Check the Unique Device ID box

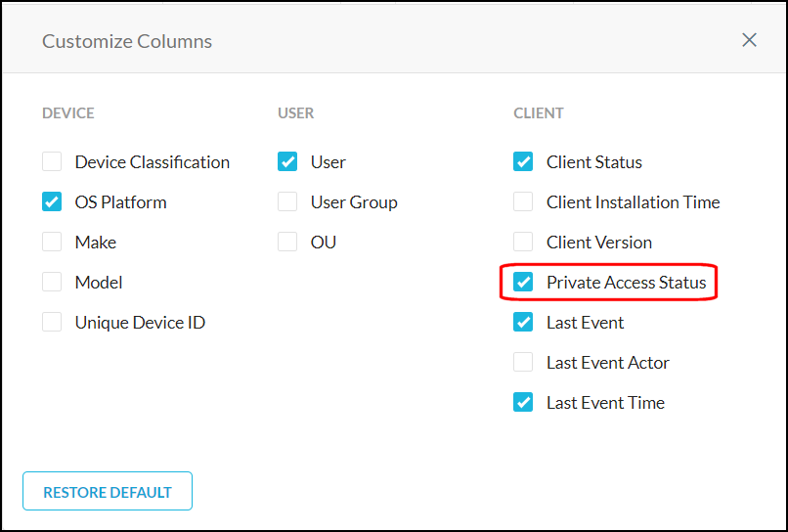coord(52,323)
